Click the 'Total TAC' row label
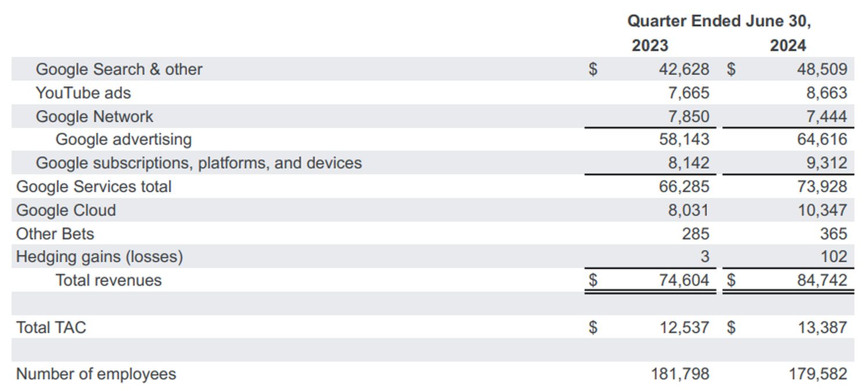 [x=51, y=328]
